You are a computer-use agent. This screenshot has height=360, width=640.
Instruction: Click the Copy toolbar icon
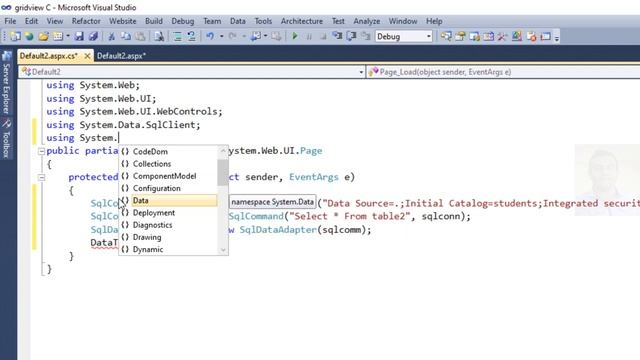coord(126,36)
